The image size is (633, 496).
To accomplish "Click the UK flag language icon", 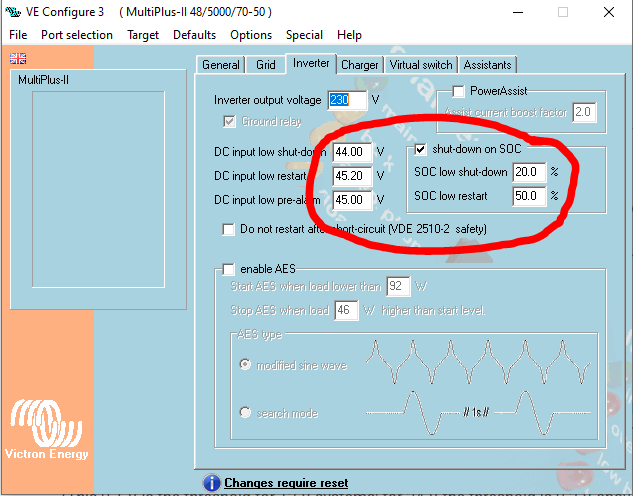I will pyautogui.click(x=18, y=58).
